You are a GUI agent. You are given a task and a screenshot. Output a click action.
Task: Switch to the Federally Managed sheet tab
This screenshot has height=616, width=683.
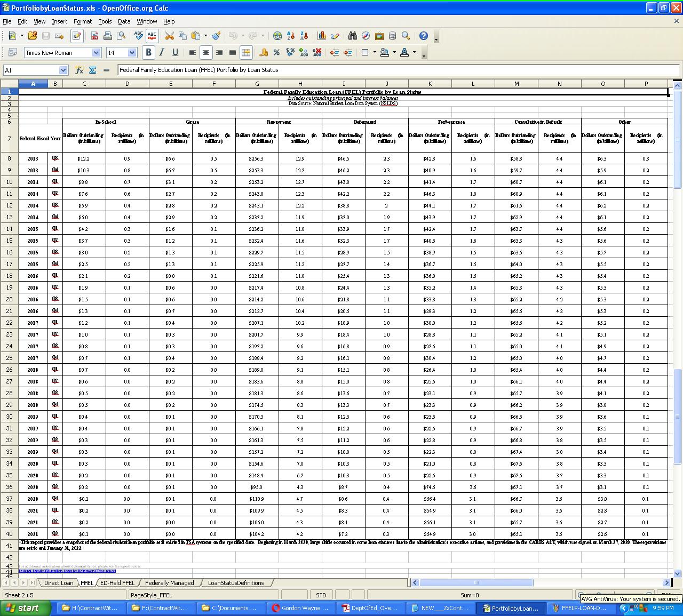pos(169,583)
